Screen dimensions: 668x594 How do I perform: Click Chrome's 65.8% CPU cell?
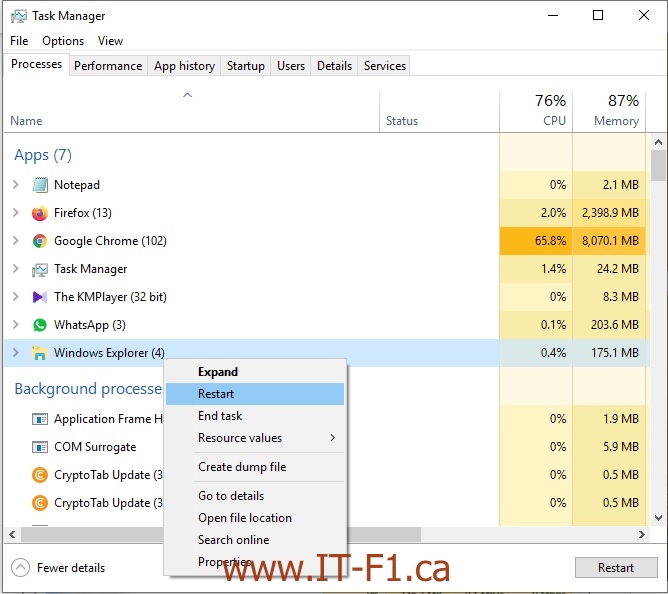click(x=536, y=241)
